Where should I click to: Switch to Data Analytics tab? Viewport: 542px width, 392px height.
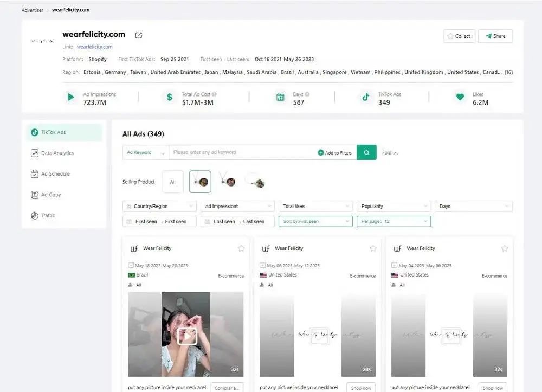point(57,153)
